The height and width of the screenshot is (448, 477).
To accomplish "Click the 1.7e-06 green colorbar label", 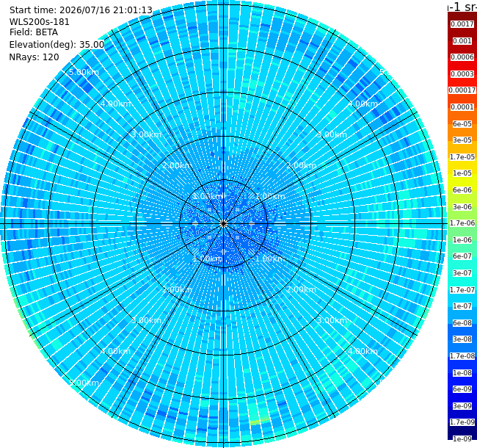I will [x=462, y=223].
